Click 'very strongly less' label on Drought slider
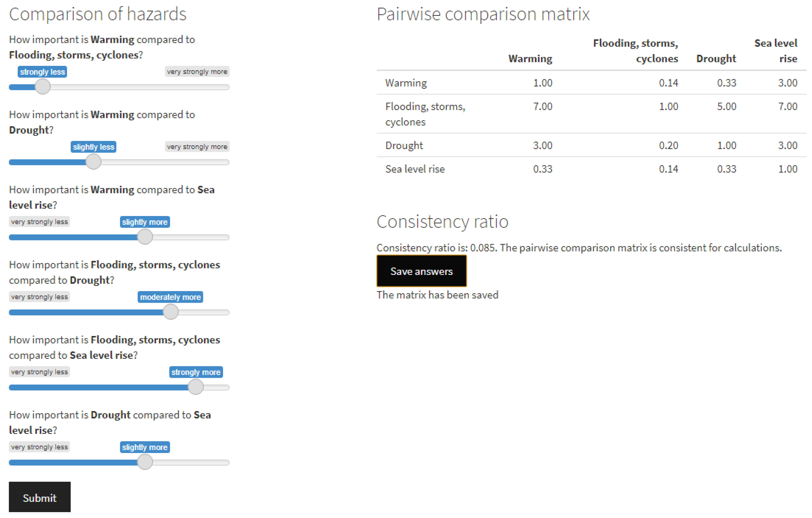Image resolution: width=812 pixels, height=518 pixels. coord(39,447)
